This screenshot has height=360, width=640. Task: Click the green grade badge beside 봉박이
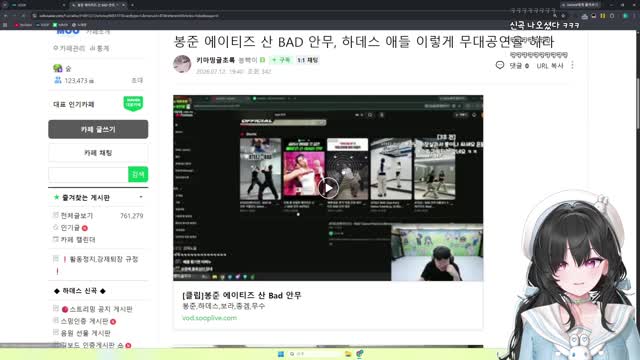tap(262, 60)
